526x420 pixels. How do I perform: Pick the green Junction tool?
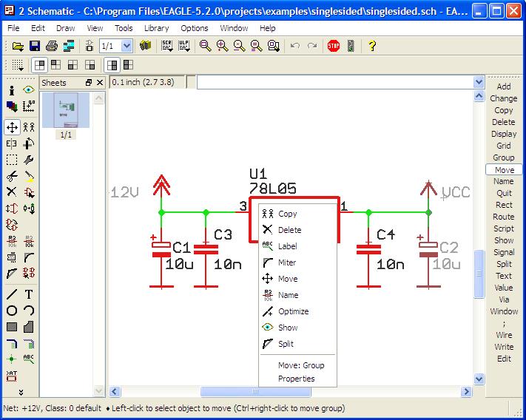click(x=12, y=359)
